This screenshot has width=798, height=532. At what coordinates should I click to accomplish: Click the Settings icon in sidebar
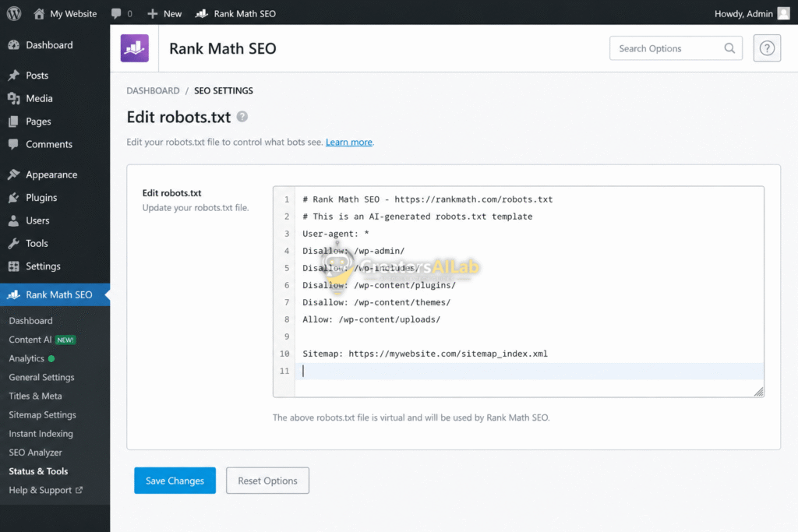point(14,266)
